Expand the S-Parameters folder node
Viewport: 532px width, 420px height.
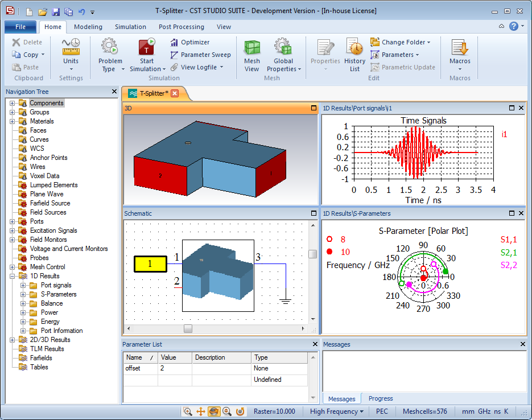pos(23,294)
